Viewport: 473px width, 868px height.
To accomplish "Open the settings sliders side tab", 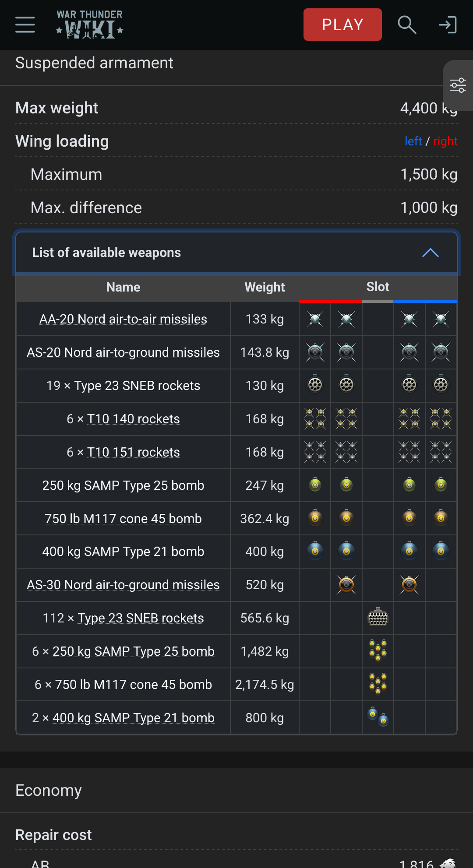I will point(458,85).
